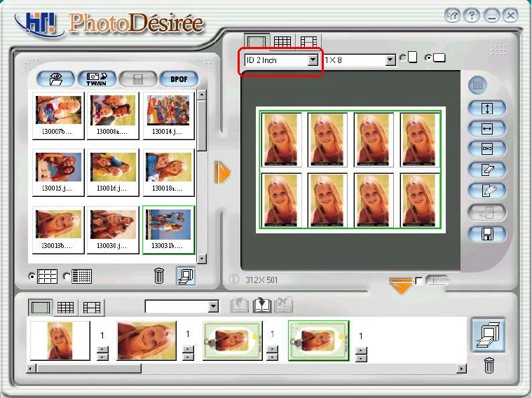
Task: Select thumbnail 130018a
Action: pos(169,172)
